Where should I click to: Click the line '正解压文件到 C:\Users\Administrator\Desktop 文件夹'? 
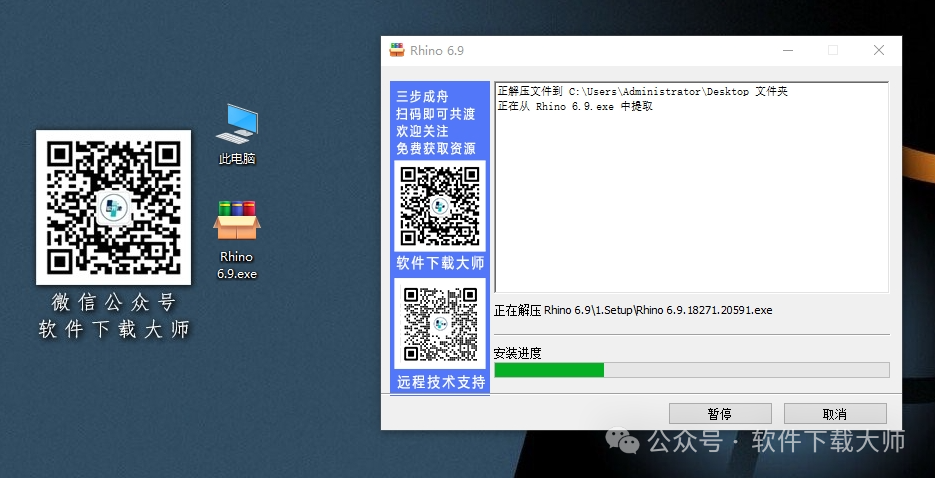coord(643,92)
